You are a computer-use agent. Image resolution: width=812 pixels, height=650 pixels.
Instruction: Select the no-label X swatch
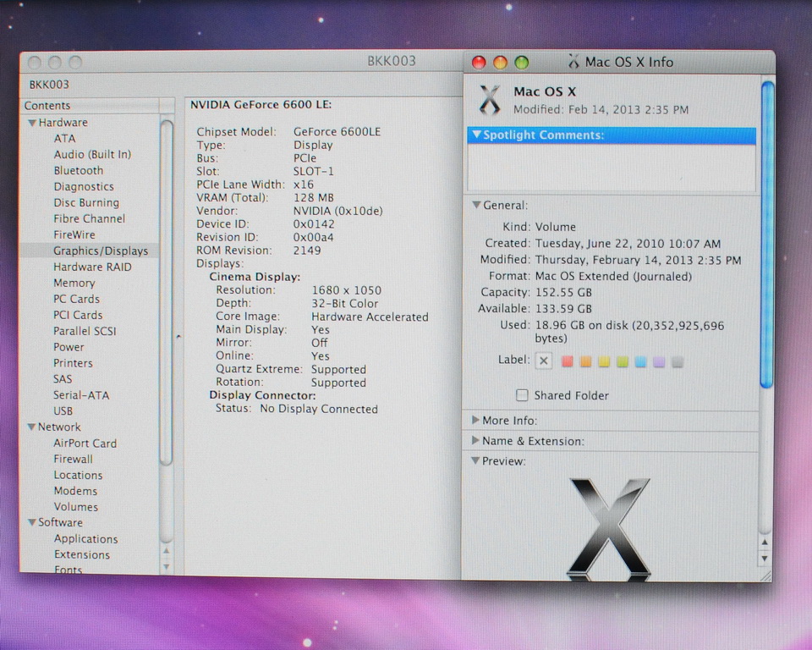pos(544,361)
